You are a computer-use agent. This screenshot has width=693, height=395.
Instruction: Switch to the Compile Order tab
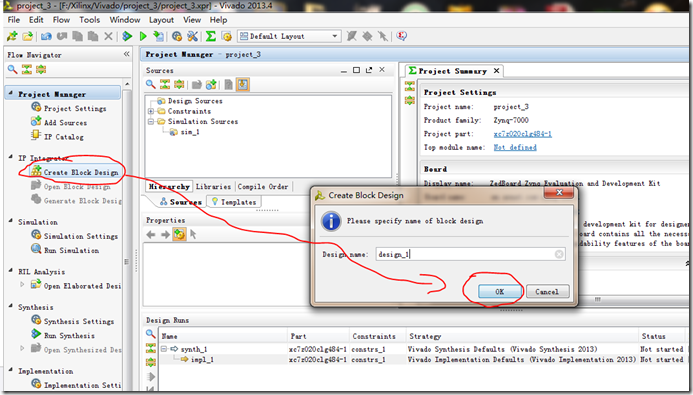(263, 187)
